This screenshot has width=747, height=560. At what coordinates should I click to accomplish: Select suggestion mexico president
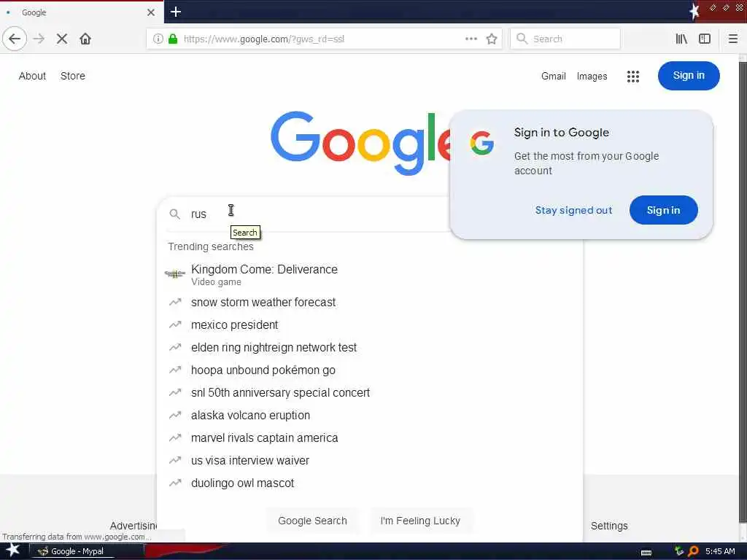coord(370,324)
